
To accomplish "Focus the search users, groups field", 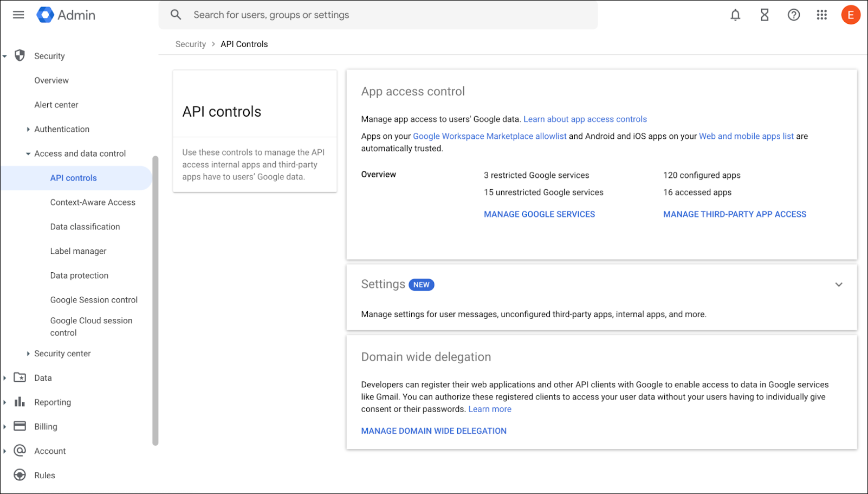I will coord(379,15).
